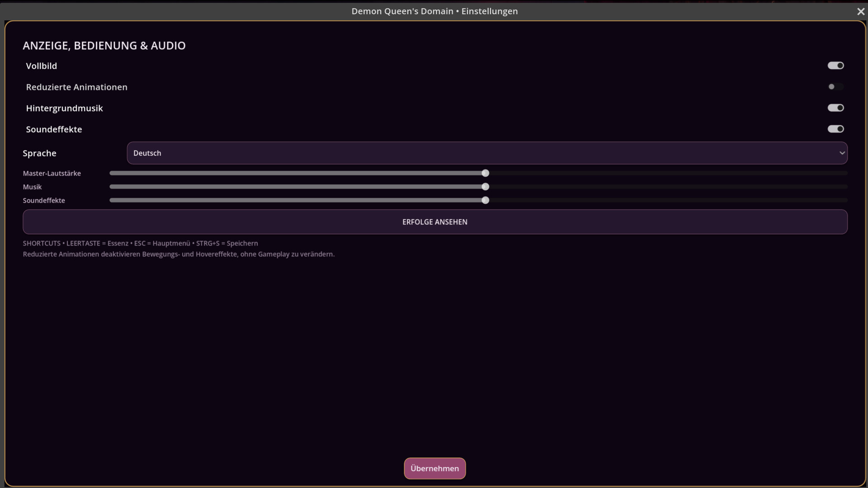The image size is (868, 488).
Task: Open ERFOLGE ANSEHEN achievements button
Action: (x=435, y=222)
